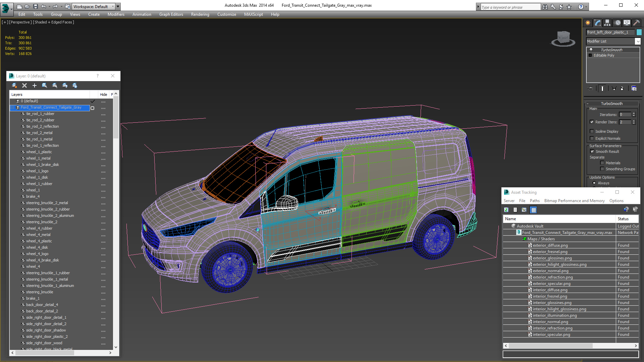
Task: Switch to the Hierarchy command panel tab
Action: pos(607,23)
